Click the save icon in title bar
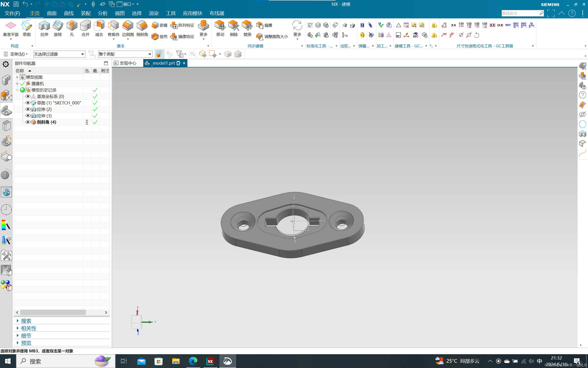 point(16,4)
